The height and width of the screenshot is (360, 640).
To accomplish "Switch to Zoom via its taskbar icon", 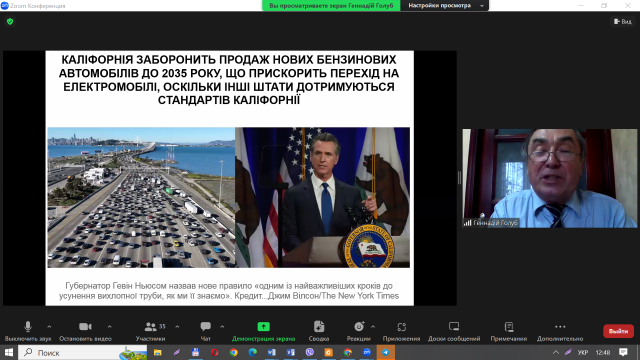I will click(x=367, y=352).
